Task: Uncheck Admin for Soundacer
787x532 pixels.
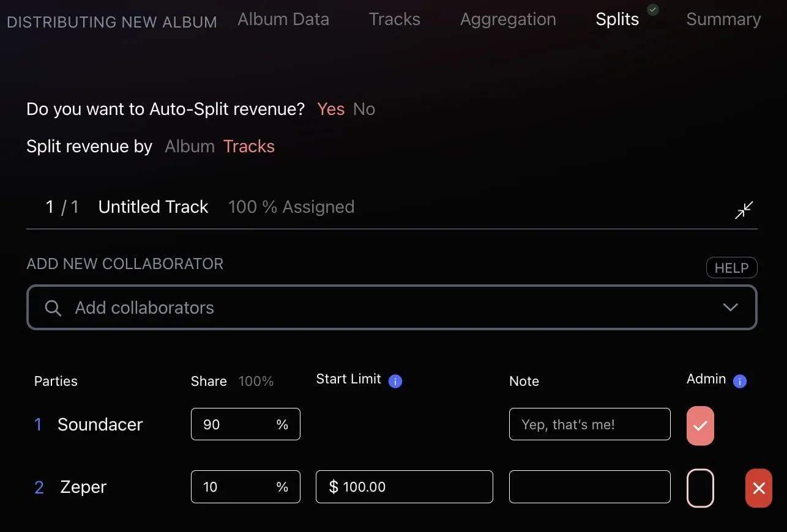Action: point(700,426)
